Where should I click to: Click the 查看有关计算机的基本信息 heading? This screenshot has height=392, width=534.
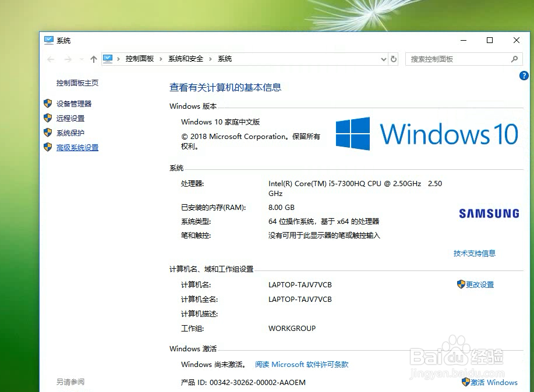coord(225,87)
